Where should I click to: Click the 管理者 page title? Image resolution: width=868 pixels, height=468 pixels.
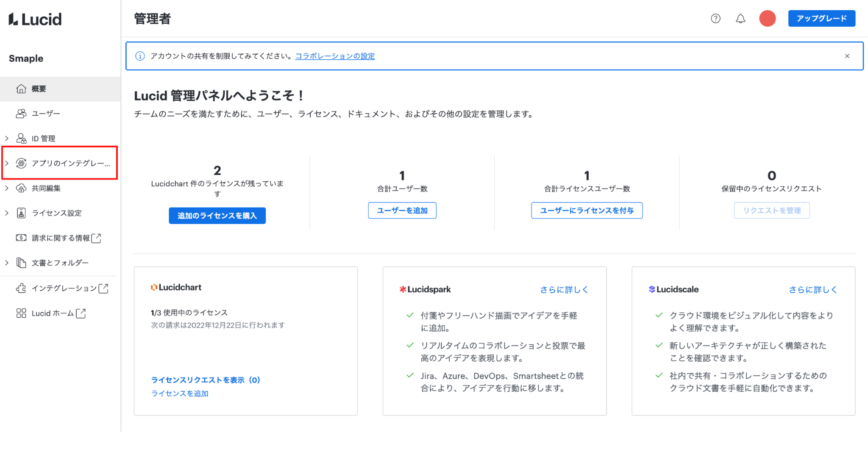153,19
